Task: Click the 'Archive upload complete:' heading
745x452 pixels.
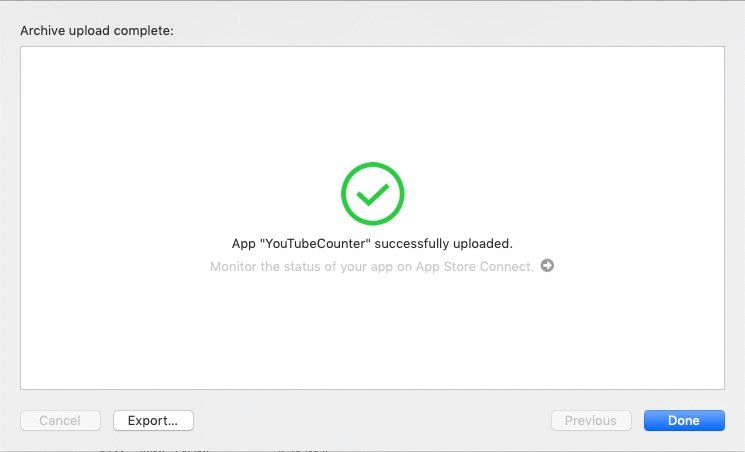Action: [97, 30]
